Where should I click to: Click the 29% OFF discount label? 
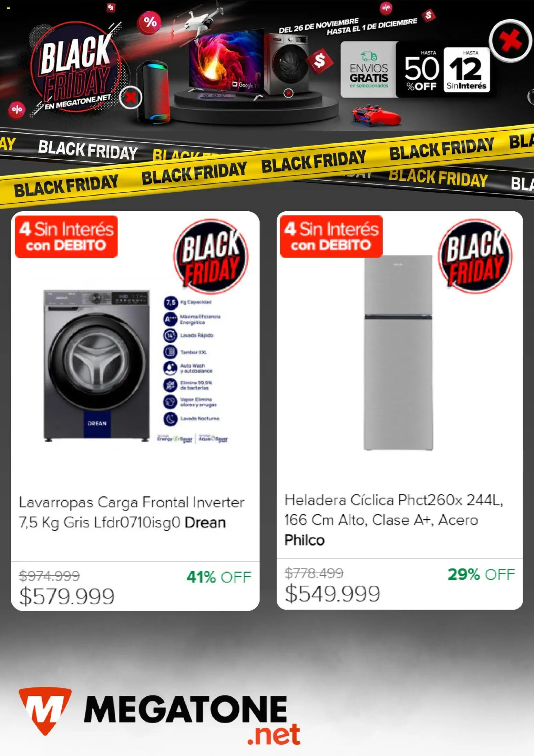point(481,574)
